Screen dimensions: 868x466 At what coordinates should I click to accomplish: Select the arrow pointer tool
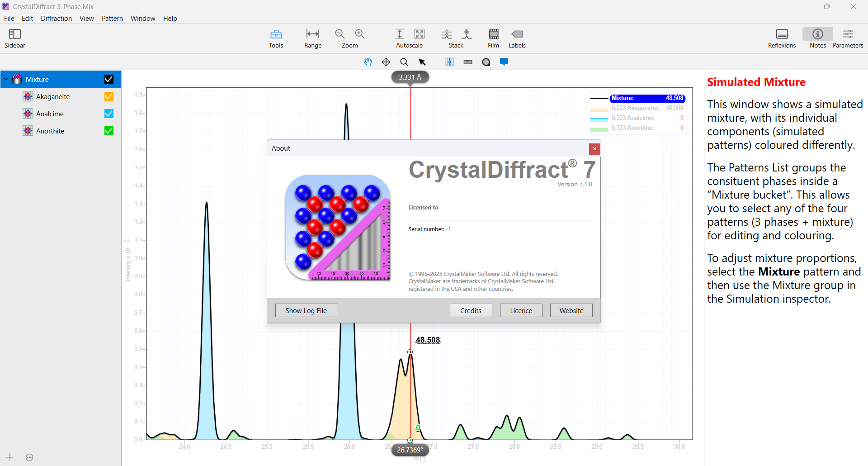coord(422,62)
